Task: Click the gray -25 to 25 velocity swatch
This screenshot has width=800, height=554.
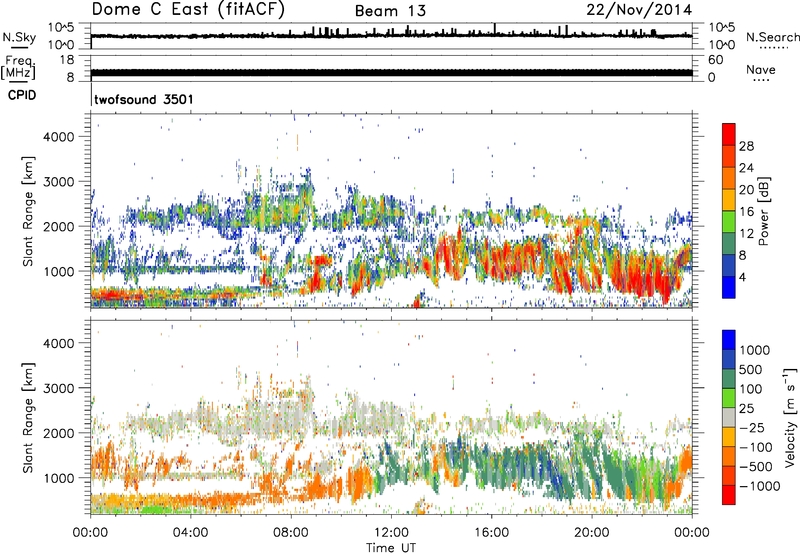Action: (x=729, y=418)
